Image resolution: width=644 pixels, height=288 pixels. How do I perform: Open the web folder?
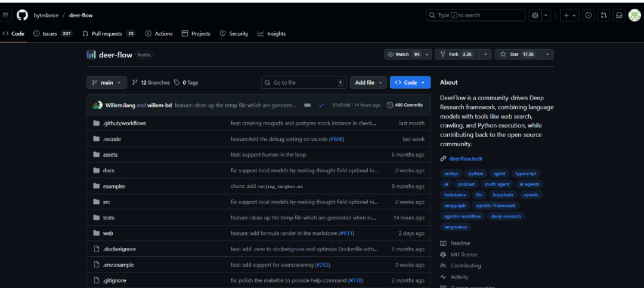click(108, 233)
